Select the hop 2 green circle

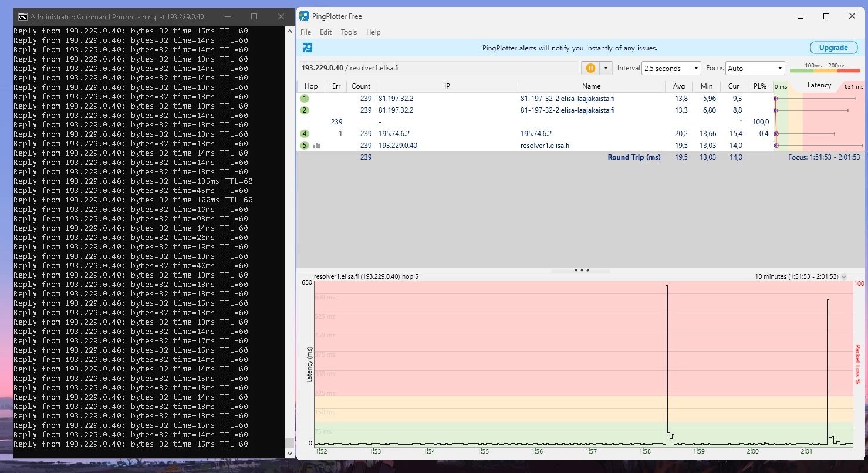305,110
